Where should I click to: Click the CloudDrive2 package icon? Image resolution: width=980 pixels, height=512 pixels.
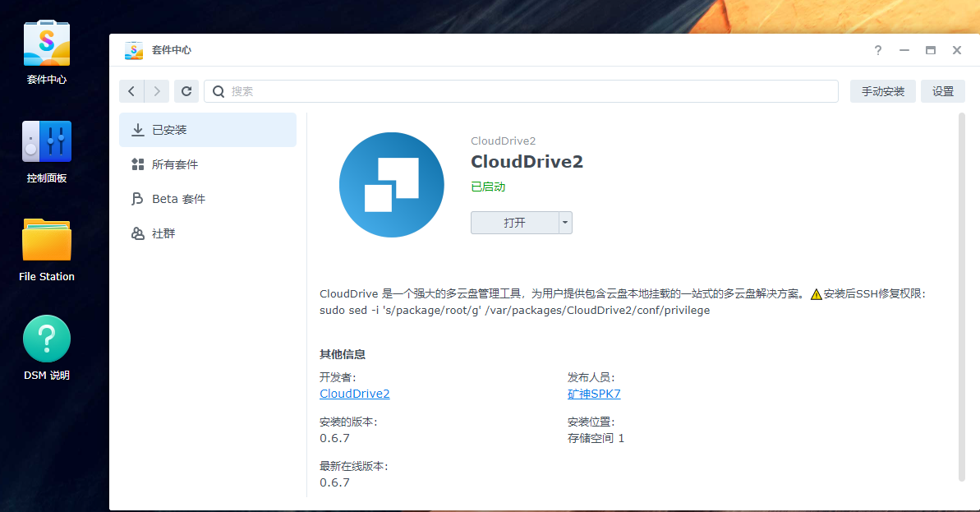[x=392, y=184]
